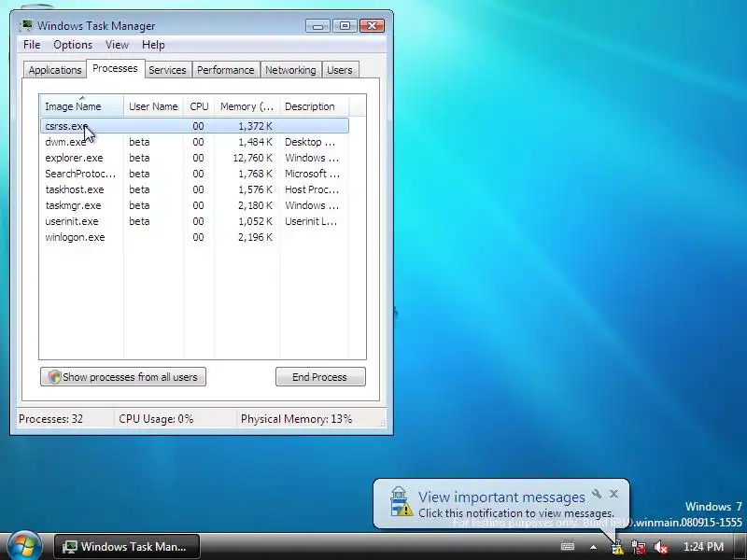Click the End Process button
747x560 pixels.
[320, 377]
